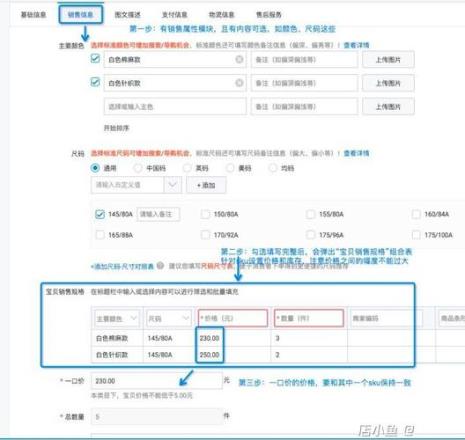Viewport: 465px width, 440px height.
Task: Upload image for the empty color row
Action: coord(388,107)
